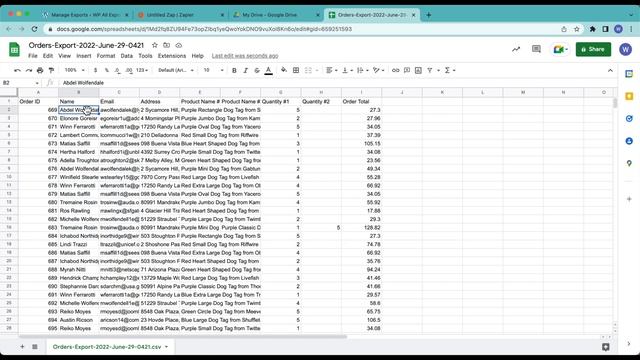
Task: Open the activity dashboard trend icon
Action: [x=516, y=49]
